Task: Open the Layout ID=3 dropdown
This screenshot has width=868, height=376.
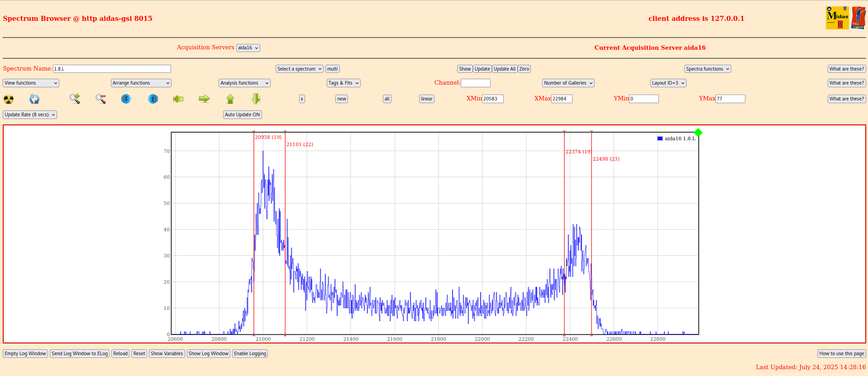Action: (x=668, y=83)
